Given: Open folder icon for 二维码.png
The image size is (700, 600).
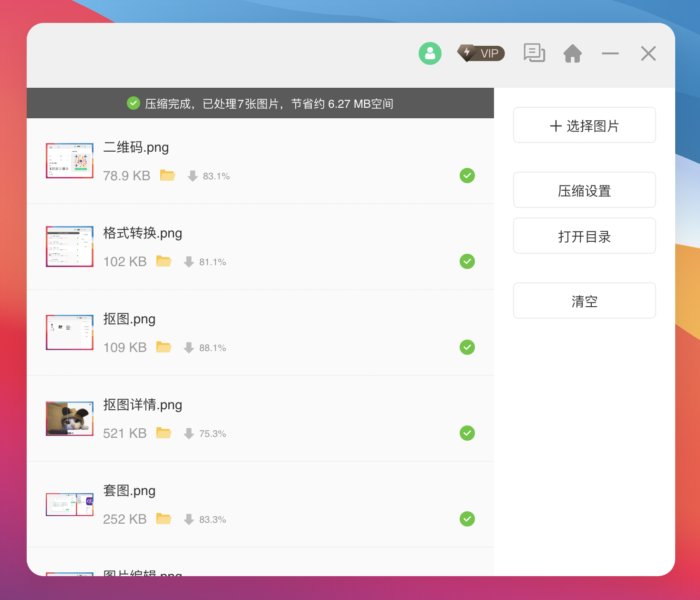Looking at the screenshot, I should click(x=167, y=176).
